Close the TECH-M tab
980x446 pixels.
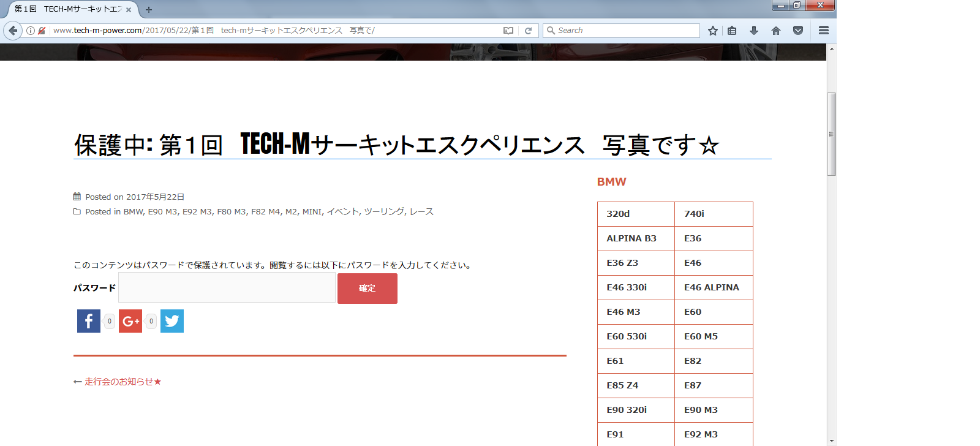(129, 10)
